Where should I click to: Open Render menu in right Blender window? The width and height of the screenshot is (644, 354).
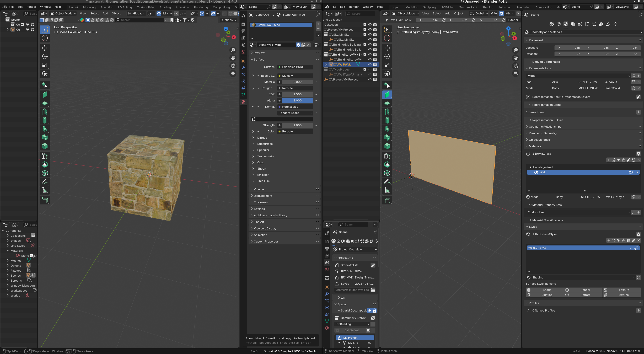pos(354,7)
